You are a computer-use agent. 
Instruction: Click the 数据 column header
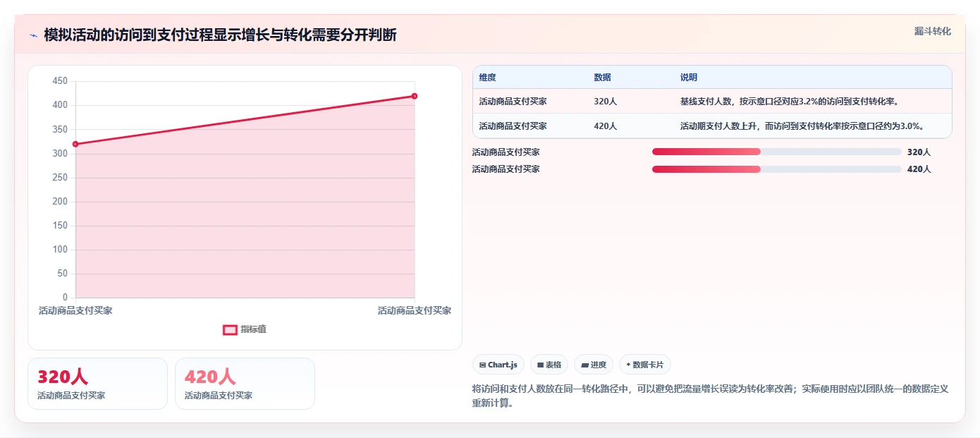tap(602, 78)
